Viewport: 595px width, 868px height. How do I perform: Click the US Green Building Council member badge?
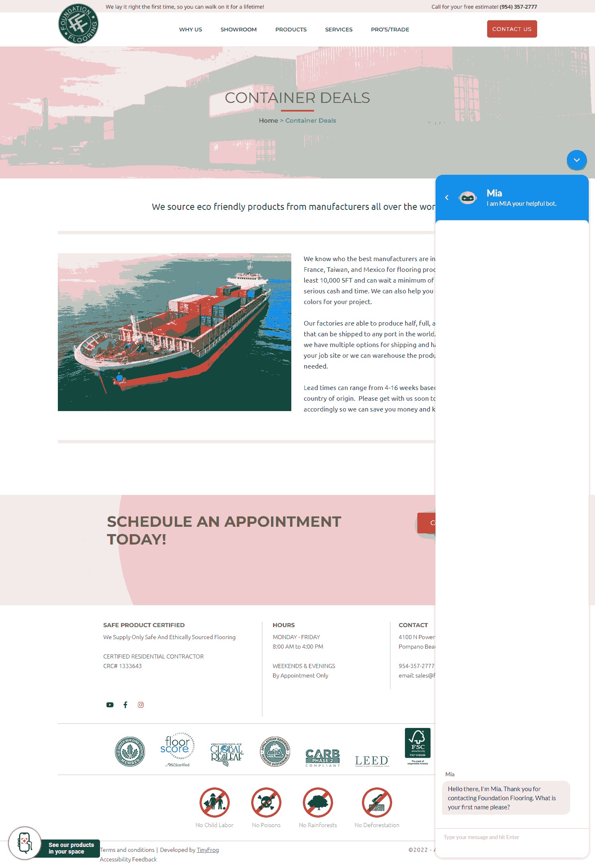click(130, 751)
